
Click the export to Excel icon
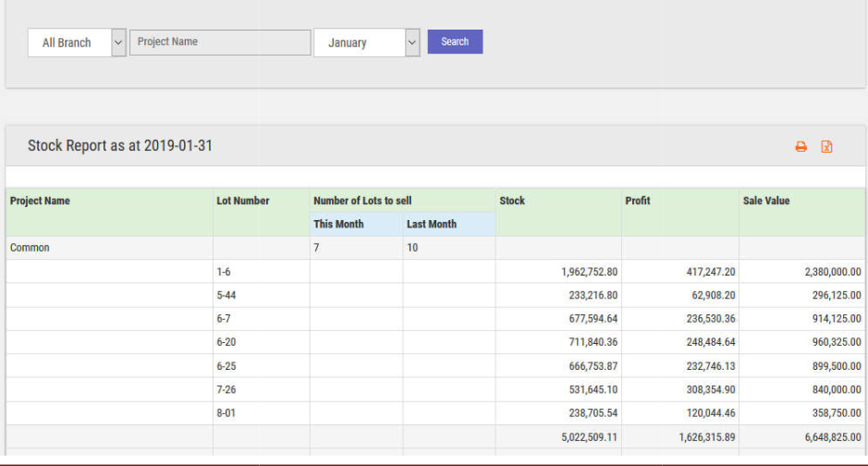tap(826, 147)
